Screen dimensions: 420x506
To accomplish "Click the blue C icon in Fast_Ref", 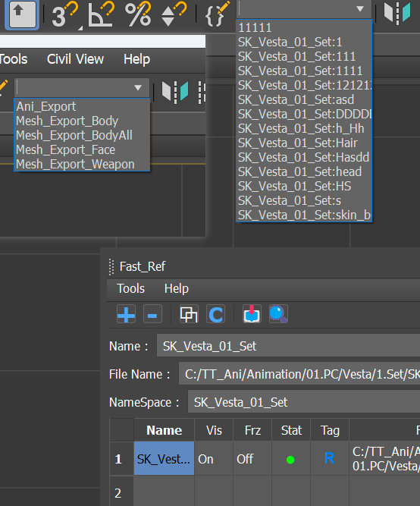I will tap(215, 314).
